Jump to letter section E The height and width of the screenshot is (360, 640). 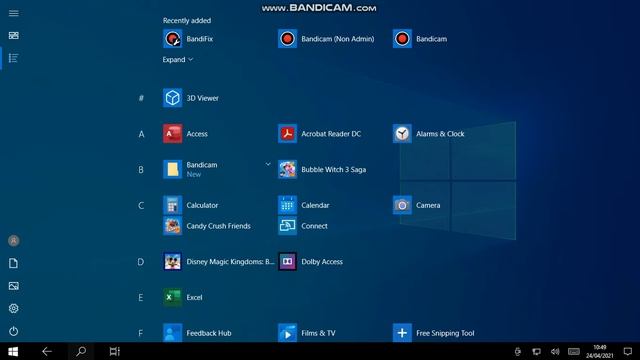pos(140,298)
